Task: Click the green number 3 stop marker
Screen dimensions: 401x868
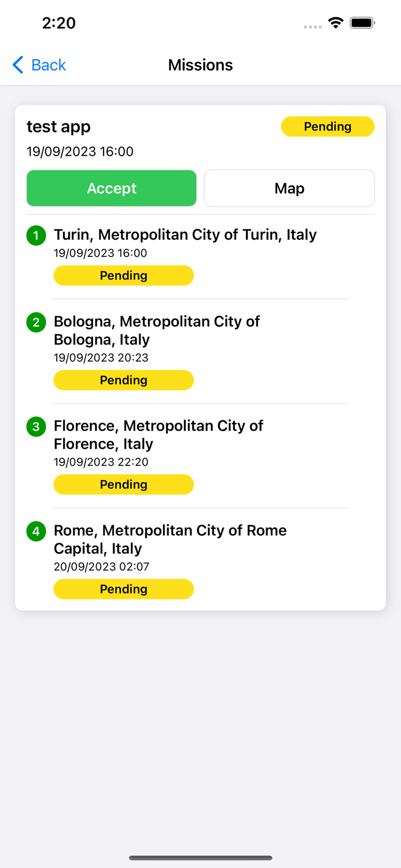Action: click(x=36, y=426)
